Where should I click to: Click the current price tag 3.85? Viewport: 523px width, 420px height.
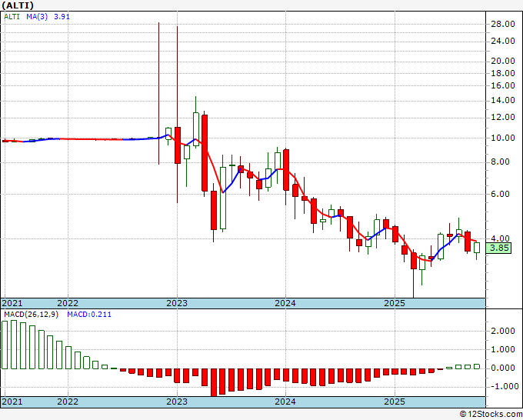click(x=499, y=248)
